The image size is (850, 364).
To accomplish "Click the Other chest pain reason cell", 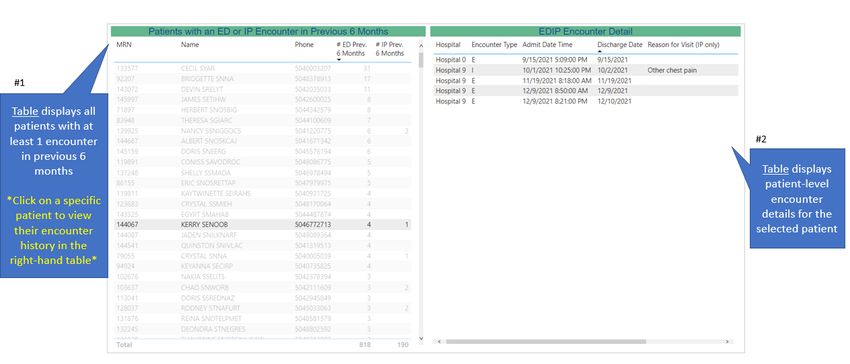I will 672,70.
